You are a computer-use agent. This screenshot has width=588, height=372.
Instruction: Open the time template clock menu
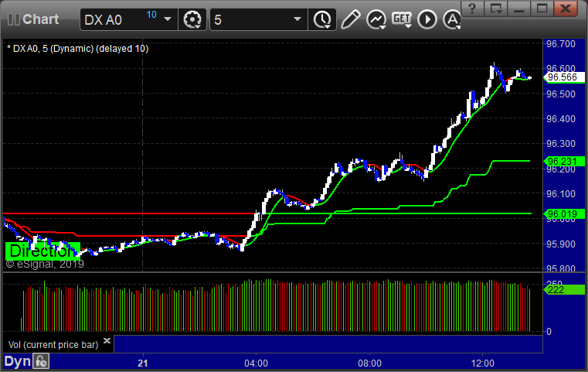point(322,19)
